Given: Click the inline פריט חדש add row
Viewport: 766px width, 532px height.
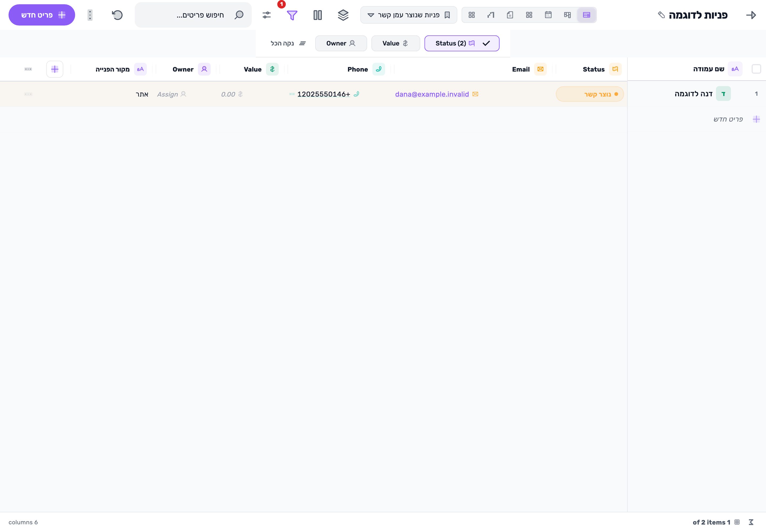Looking at the screenshot, I should [697, 119].
